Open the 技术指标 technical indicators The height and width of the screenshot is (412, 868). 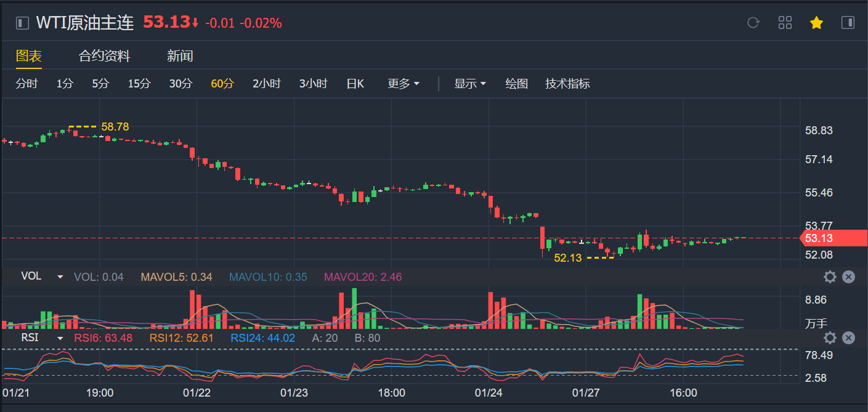(567, 84)
